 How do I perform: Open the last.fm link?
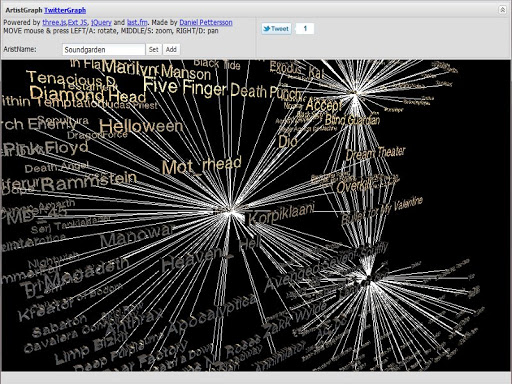pos(137,22)
